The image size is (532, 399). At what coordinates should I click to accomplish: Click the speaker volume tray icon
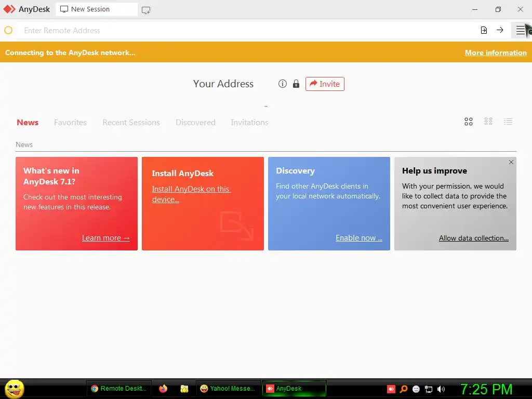[x=441, y=389]
